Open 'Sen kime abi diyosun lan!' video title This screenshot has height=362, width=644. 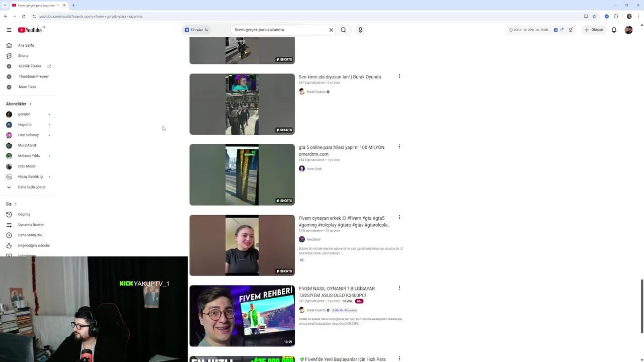click(x=340, y=77)
